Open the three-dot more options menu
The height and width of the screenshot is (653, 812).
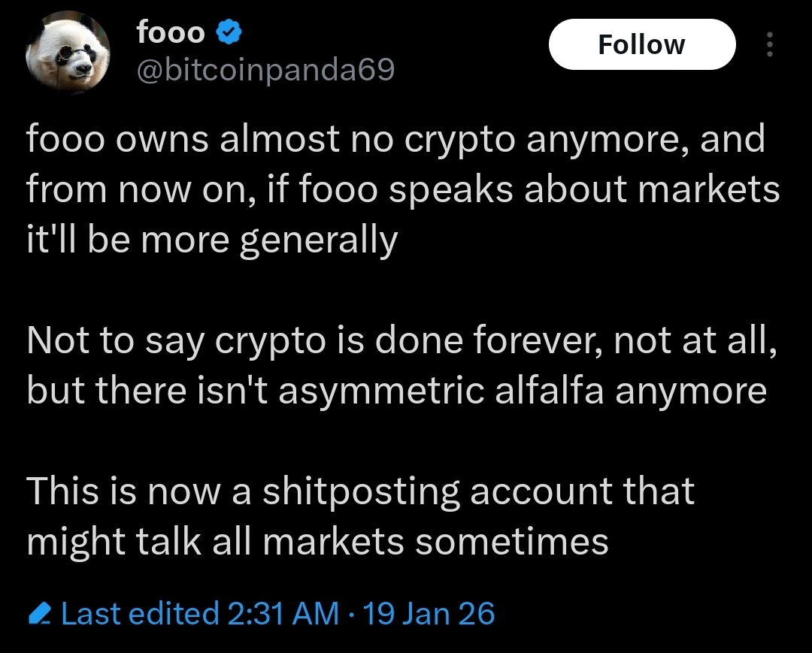click(x=768, y=45)
